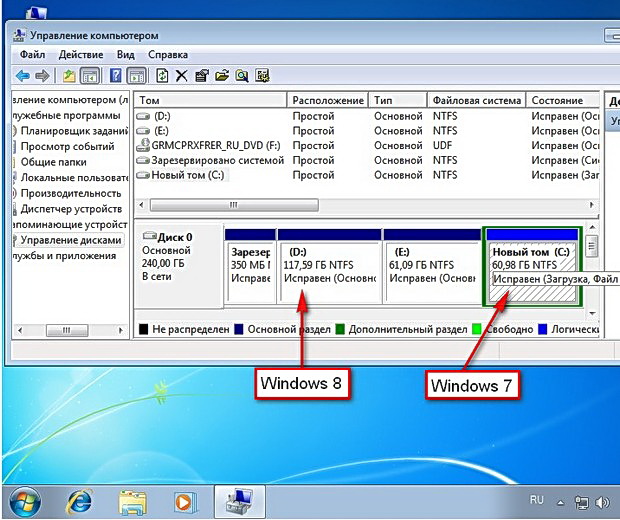Toggle the action pane toolbar button
Screen dimensions: 620x520
(137, 76)
